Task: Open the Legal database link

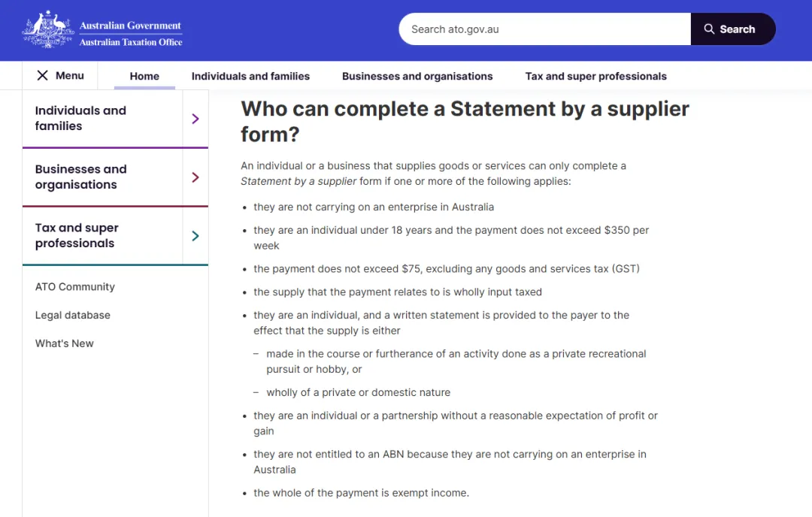Action: pyautogui.click(x=73, y=316)
